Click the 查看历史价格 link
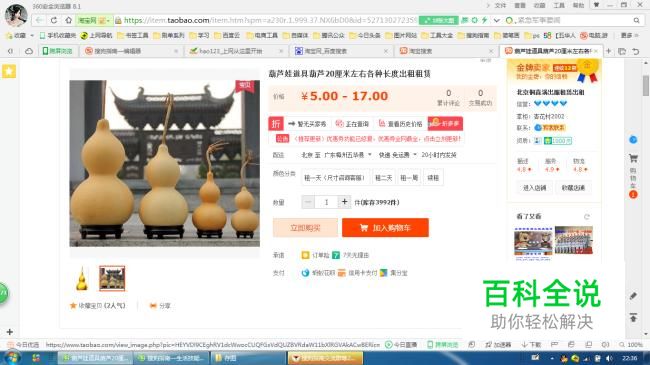This screenshot has height=365, width=650. point(400,124)
